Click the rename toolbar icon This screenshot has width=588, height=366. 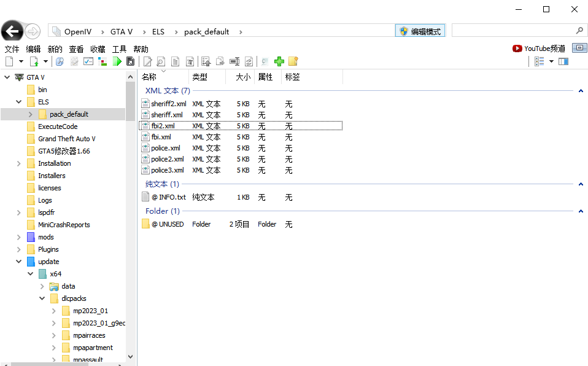(x=234, y=61)
